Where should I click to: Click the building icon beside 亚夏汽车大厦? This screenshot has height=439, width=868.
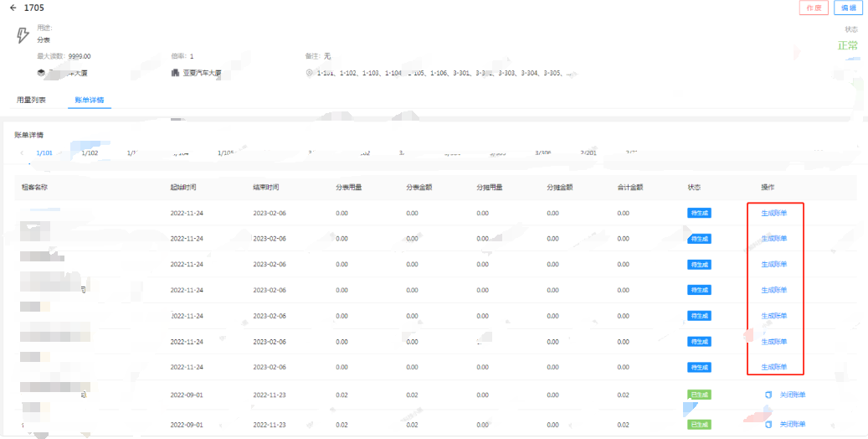175,73
